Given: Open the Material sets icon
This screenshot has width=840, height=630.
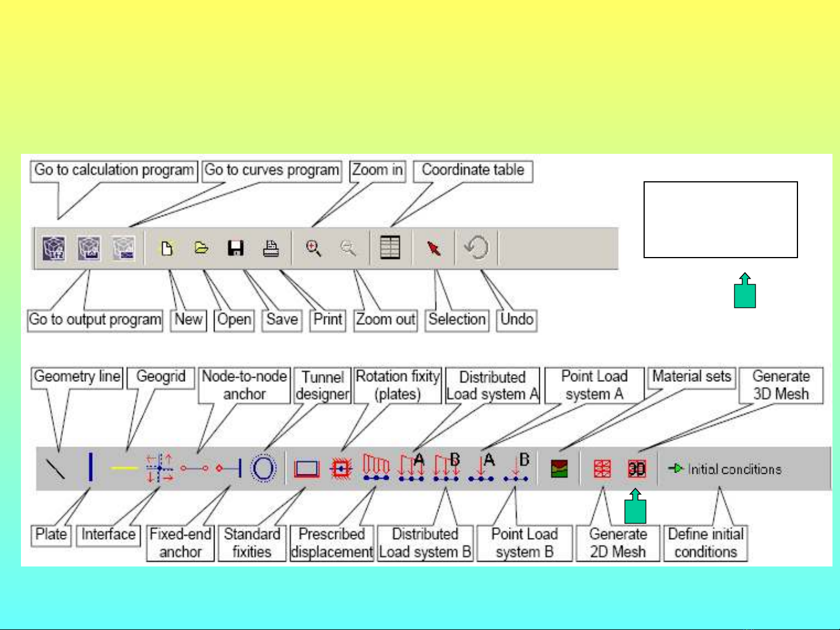Looking at the screenshot, I should 559,469.
